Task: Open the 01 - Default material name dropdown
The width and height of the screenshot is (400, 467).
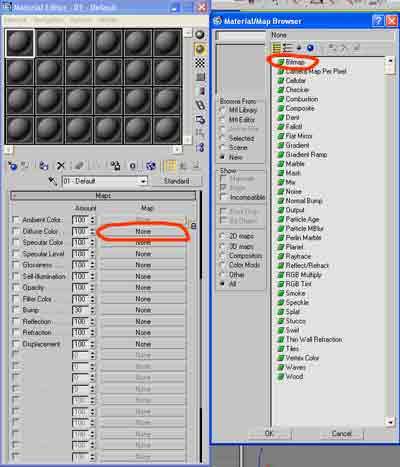Action: click(143, 181)
